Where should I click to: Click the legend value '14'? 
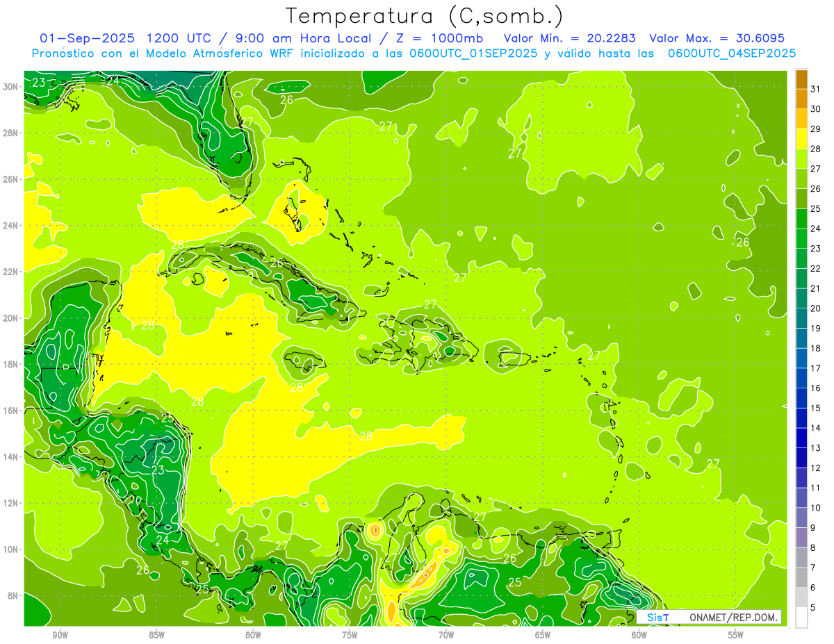[x=816, y=428]
